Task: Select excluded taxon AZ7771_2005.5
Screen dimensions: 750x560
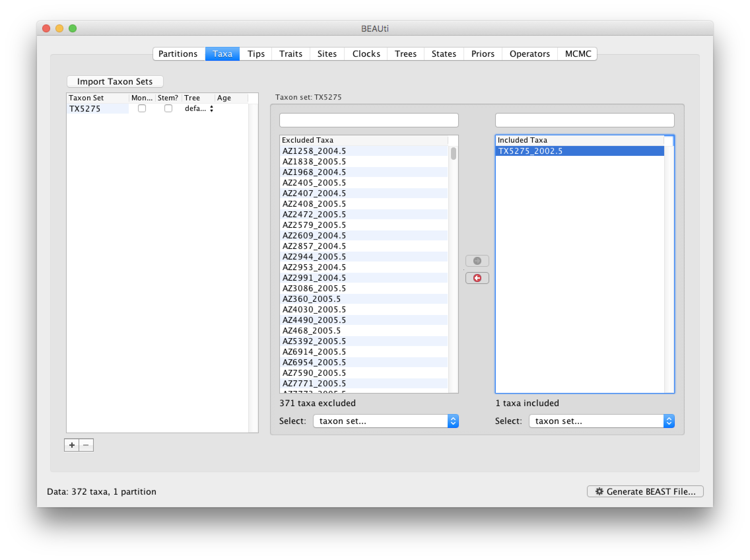Action: tap(364, 383)
